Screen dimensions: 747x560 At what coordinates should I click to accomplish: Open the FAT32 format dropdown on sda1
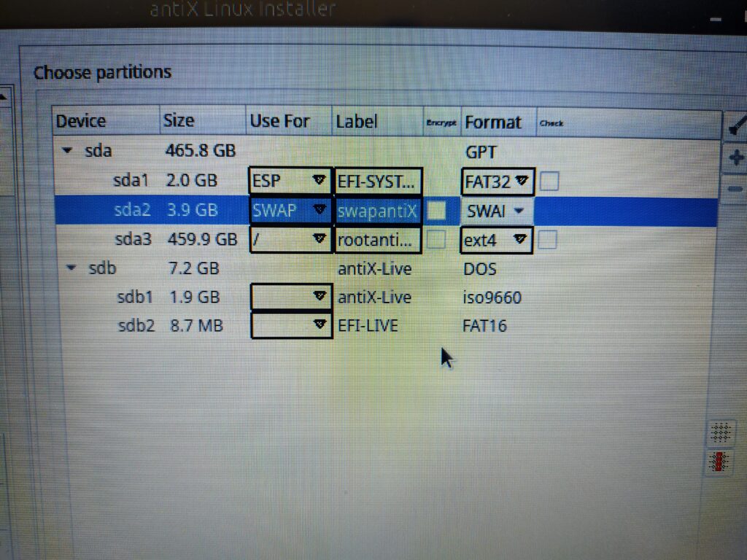pos(519,182)
